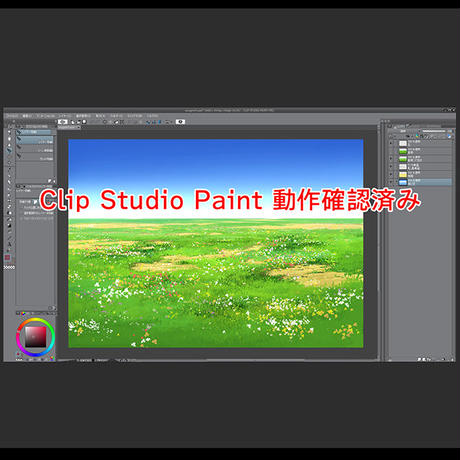This screenshot has height=460, width=460.
Task: Select the Text tool with the A icon
Action: click(x=9, y=244)
